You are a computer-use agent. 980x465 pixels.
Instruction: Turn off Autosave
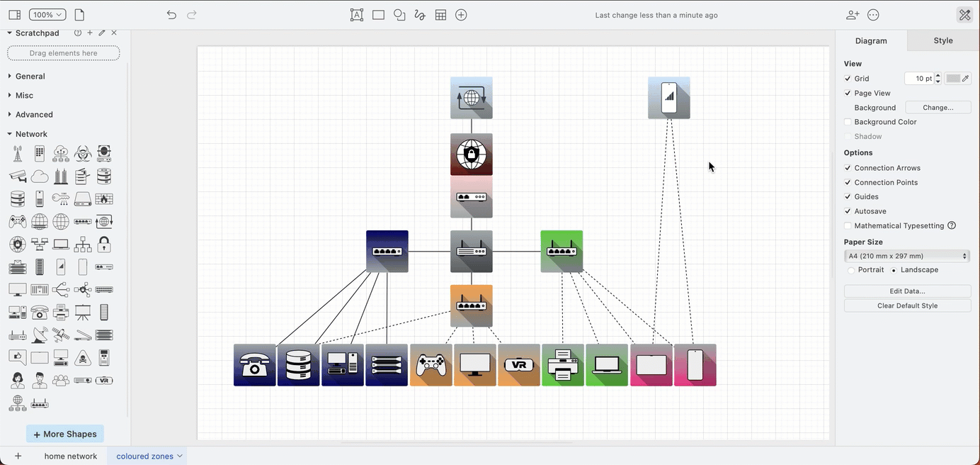coord(848,211)
